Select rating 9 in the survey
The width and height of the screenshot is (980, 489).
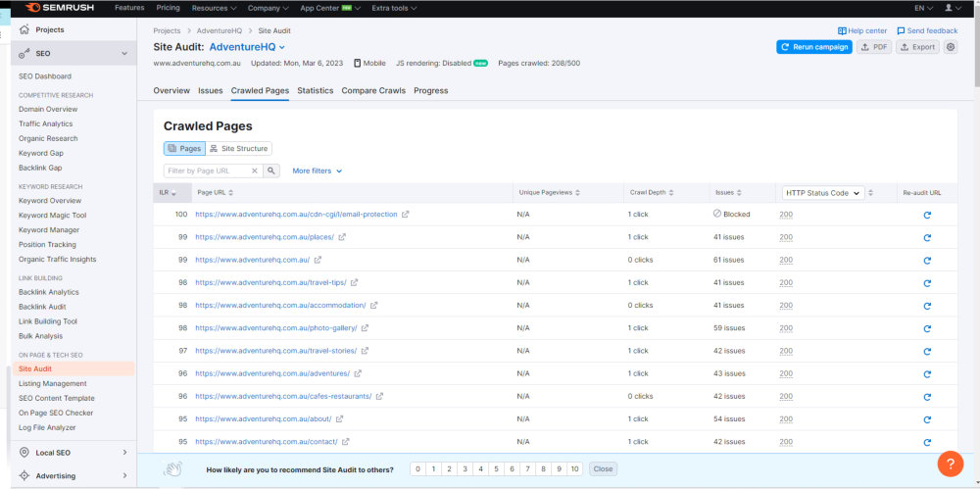[x=559, y=469]
